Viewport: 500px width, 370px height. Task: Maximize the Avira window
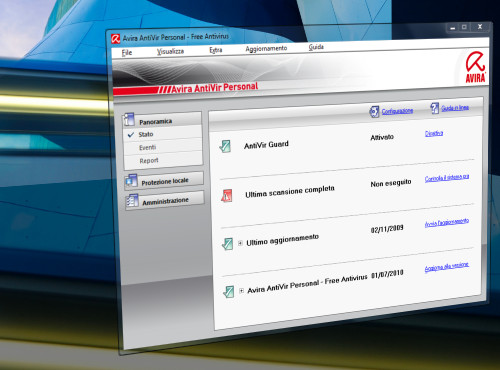coord(464,27)
